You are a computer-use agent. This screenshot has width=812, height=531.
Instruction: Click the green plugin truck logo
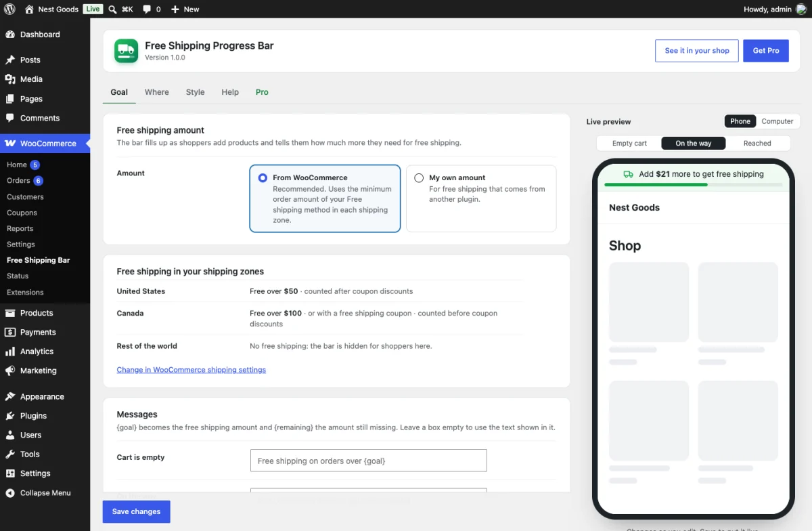127,51
